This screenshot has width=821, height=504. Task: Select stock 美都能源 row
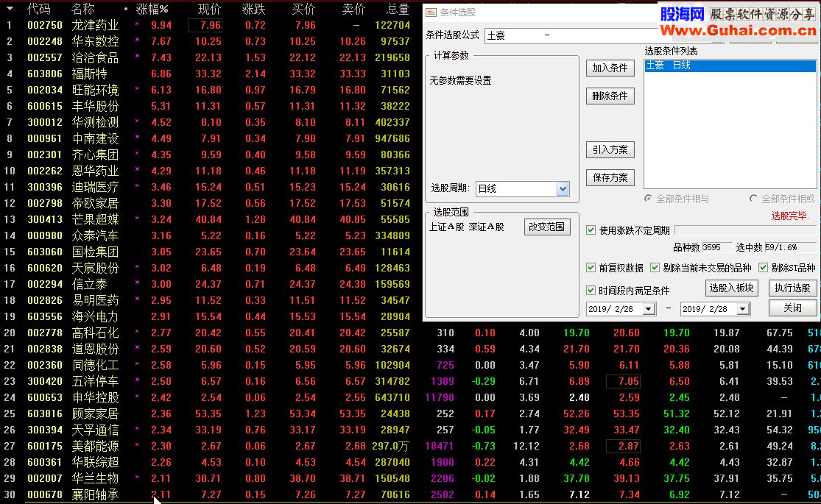411,447
